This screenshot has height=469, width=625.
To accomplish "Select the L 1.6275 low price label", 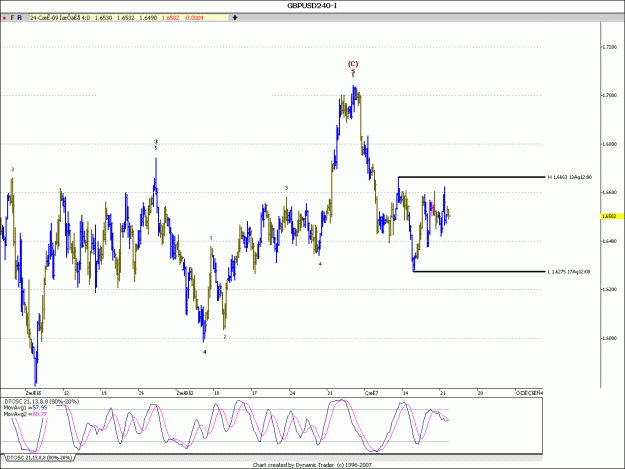I will click(x=569, y=272).
